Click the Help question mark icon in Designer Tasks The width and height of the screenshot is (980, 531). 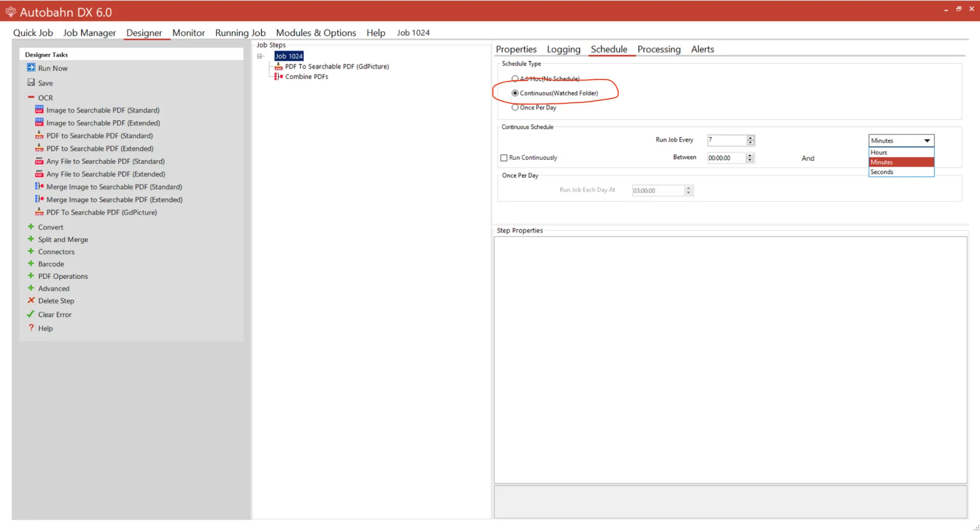(31, 328)
